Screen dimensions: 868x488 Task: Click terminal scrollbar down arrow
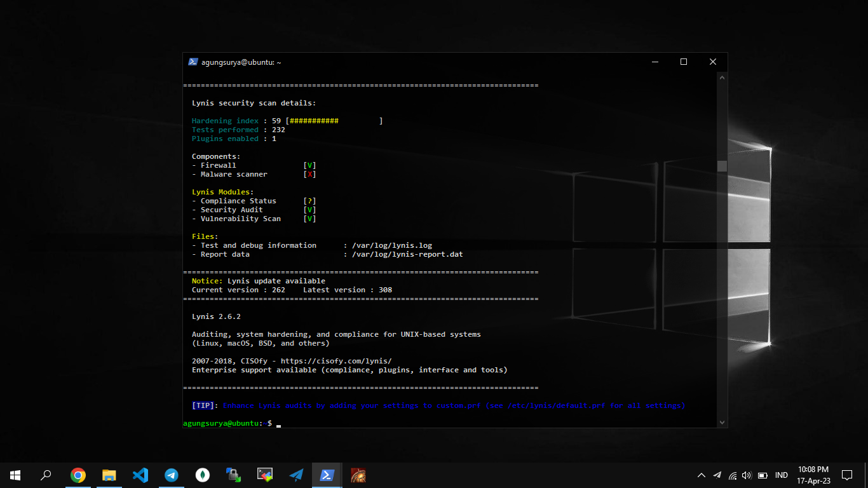click(722, 422)
